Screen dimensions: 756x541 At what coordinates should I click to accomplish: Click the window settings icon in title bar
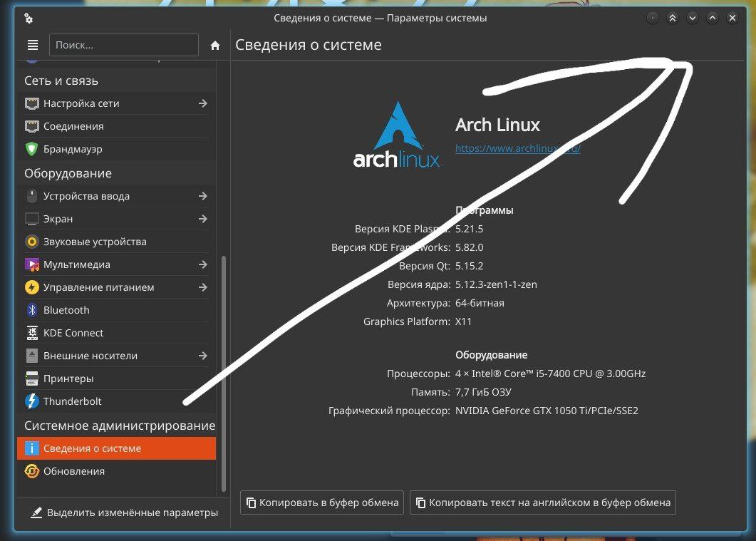[x=29, y=19]
